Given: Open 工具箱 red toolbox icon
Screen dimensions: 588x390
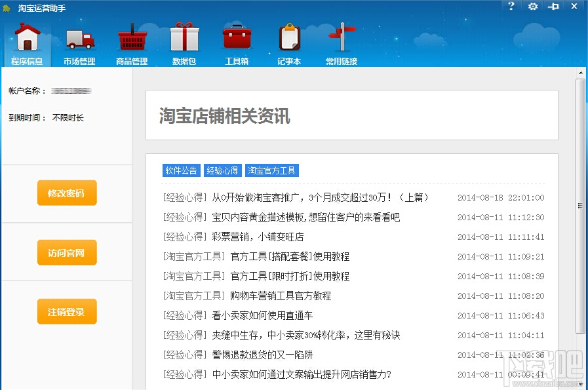Looking at the screenshot, I should (237, 44).
